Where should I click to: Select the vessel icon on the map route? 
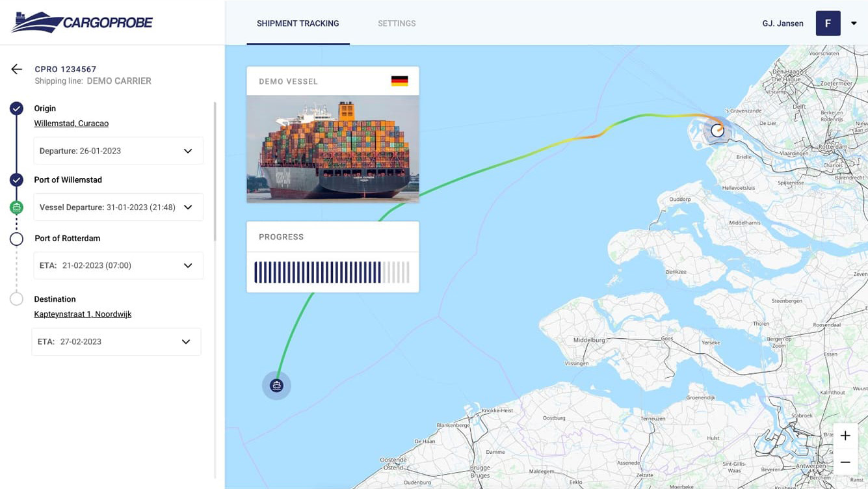276,385
